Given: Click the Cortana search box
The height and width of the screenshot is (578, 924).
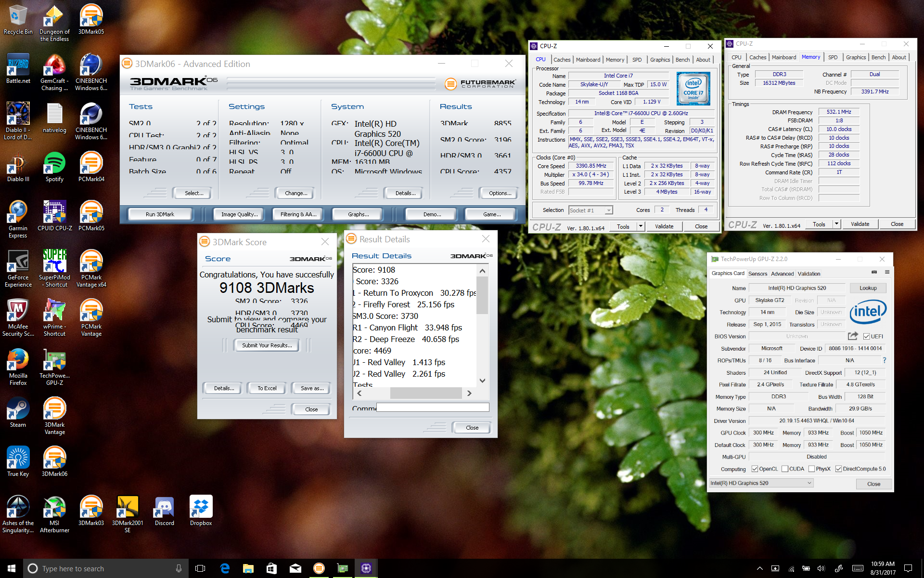Looking at the screenshot, I should coord(106,568).
